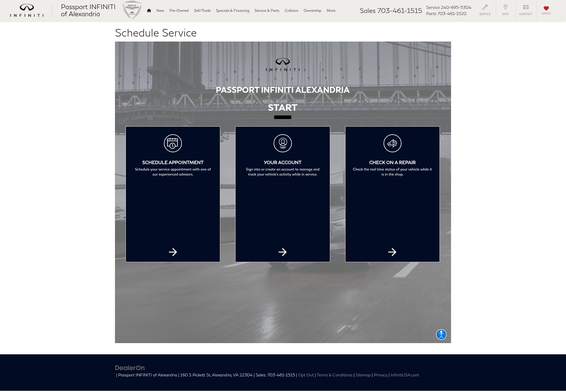Image resolution: width=566 pixels, height=392 pixels.
Task: Click Passport INFINITI of Alexandria title
Action: point(88,11)
